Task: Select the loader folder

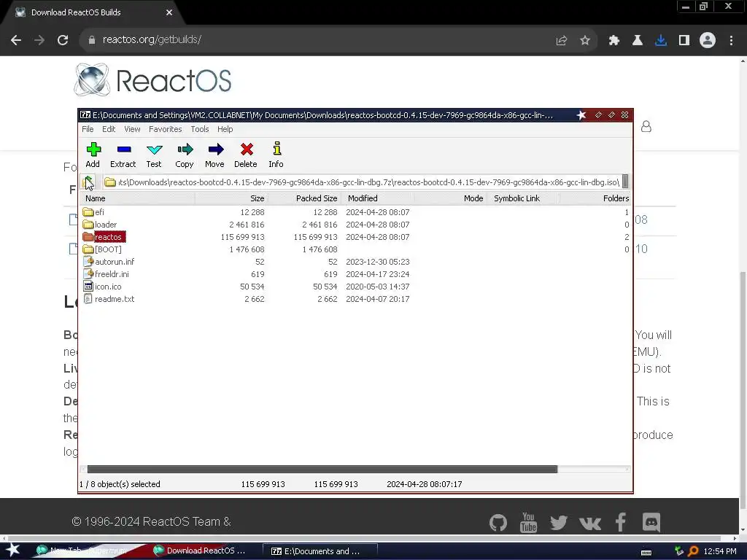Action: pos(99,225)
